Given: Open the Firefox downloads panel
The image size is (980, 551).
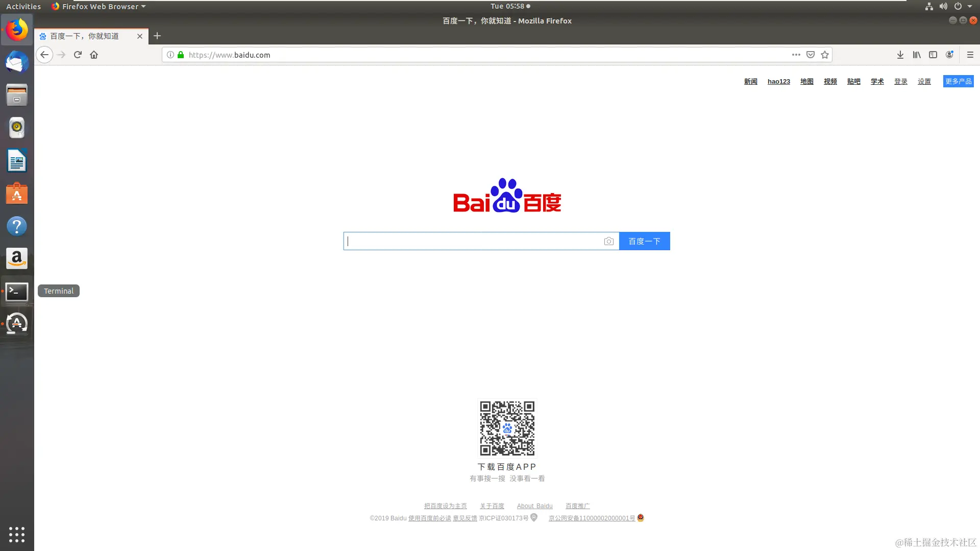Looking at the screenshot, I should (900, 55).
